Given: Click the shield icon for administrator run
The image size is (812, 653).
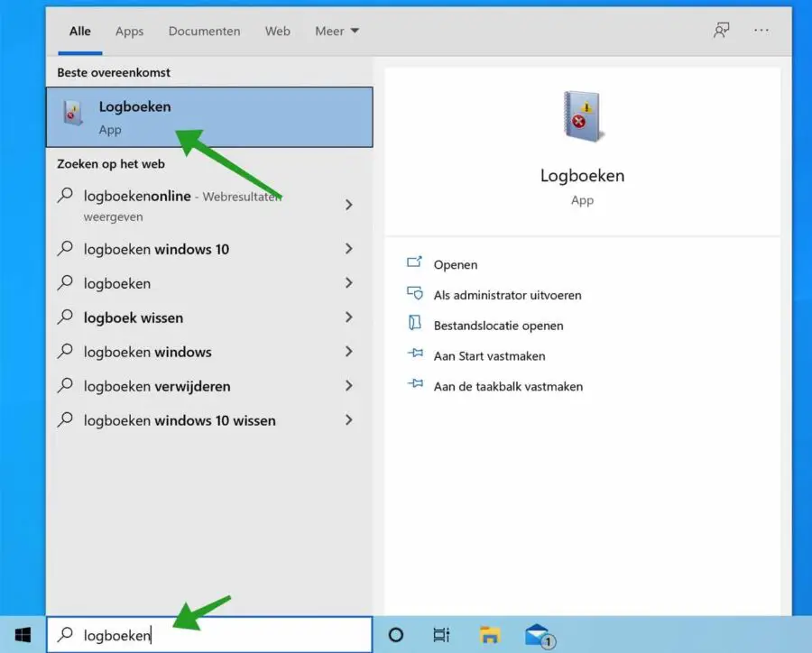Looking at the screenshot, I should [414, 294].
